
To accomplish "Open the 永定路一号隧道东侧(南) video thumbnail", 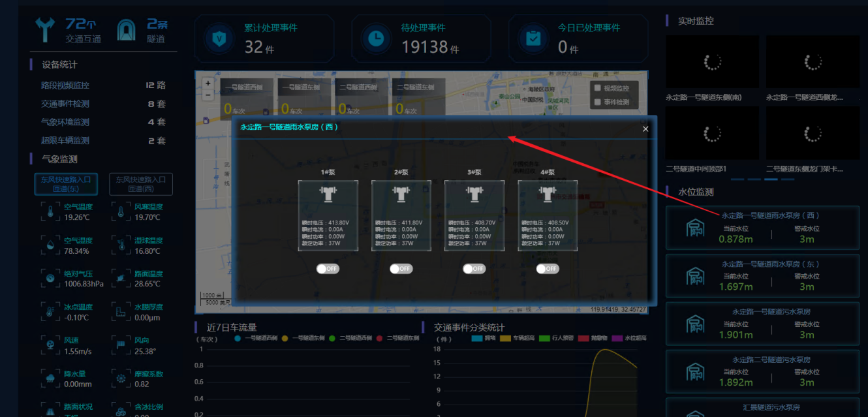I will coord(712,63).
